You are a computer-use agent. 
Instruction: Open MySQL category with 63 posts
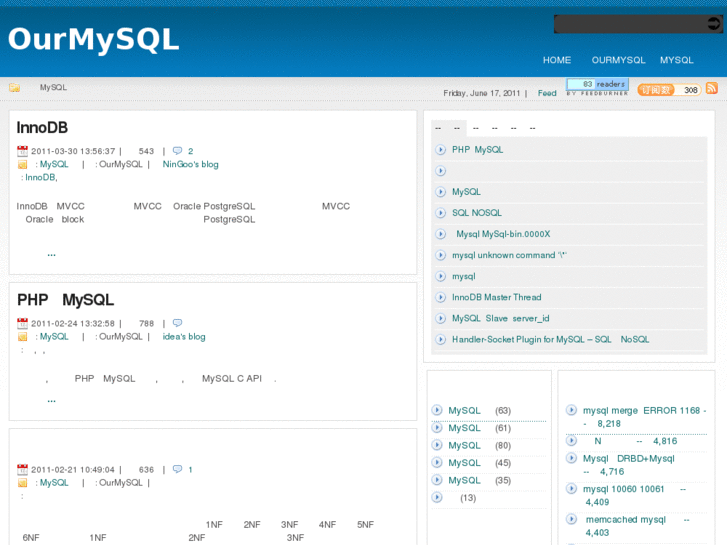(464, 410)
